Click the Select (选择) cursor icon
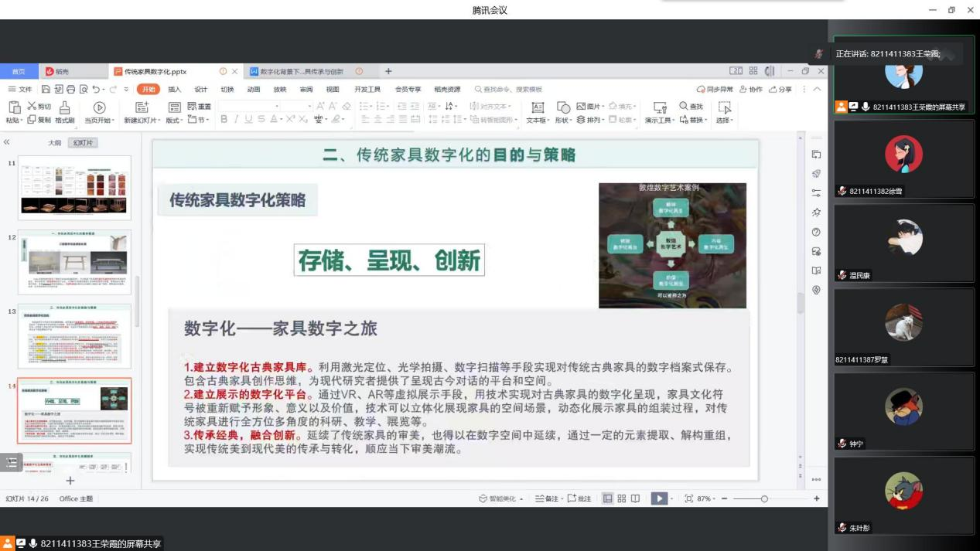This screenshot has height=551, width=980. tap(724, 107)
